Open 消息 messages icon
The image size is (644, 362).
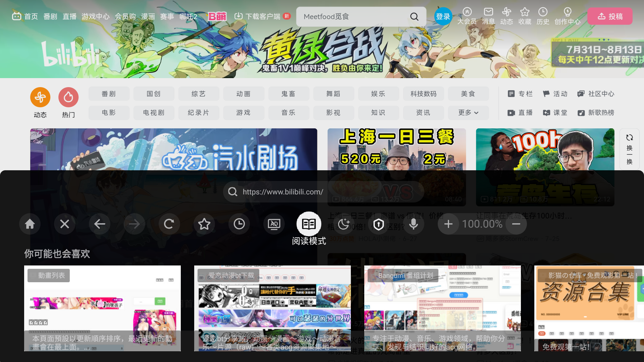488,16
